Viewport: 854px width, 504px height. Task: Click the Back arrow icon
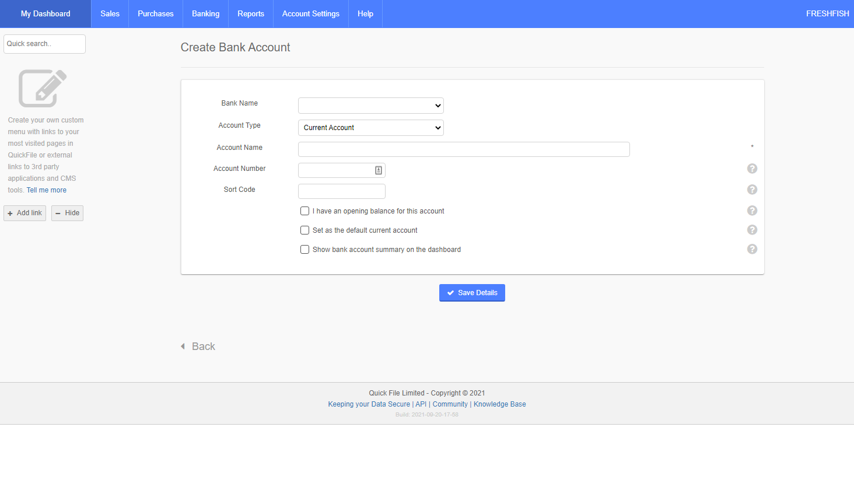183,346
